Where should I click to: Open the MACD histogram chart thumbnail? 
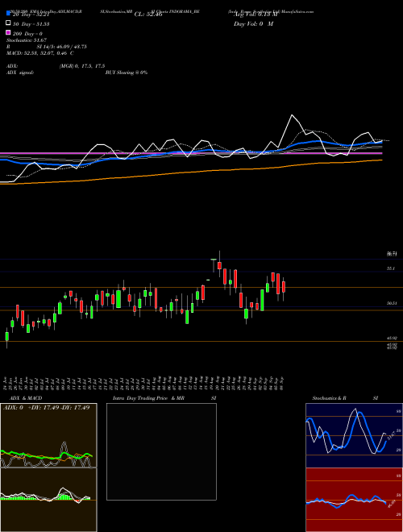coord(48,500)
